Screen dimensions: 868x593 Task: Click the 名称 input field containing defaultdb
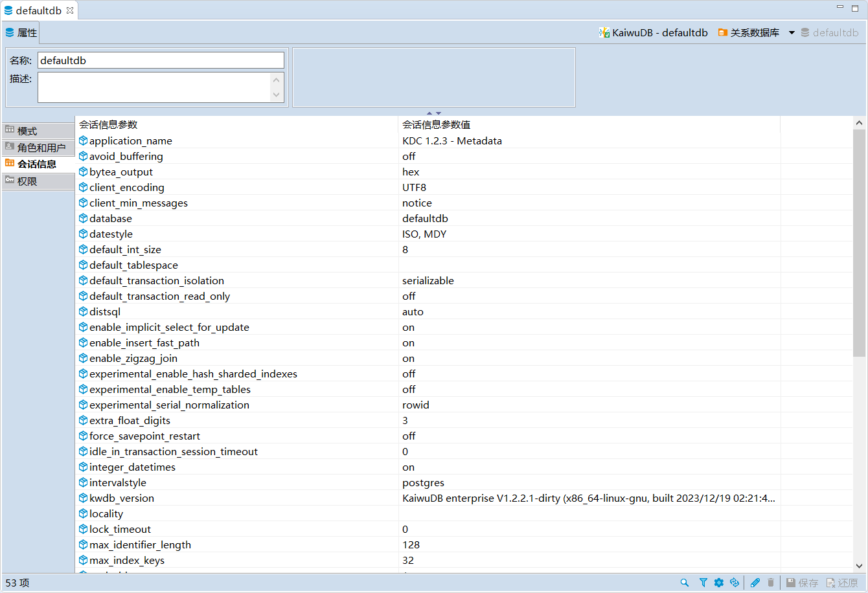pyautogui.click(x=161, y=60)
